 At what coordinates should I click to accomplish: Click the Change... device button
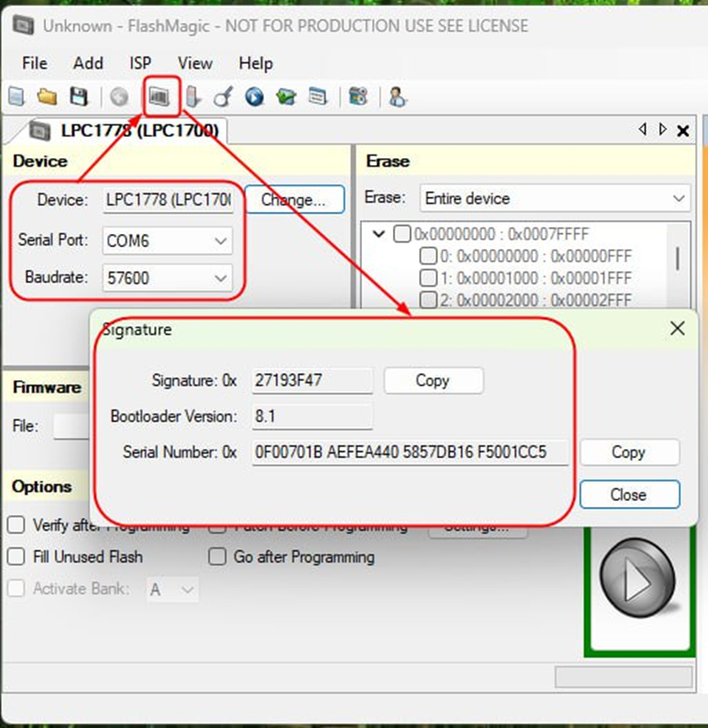tap(294, 199)
